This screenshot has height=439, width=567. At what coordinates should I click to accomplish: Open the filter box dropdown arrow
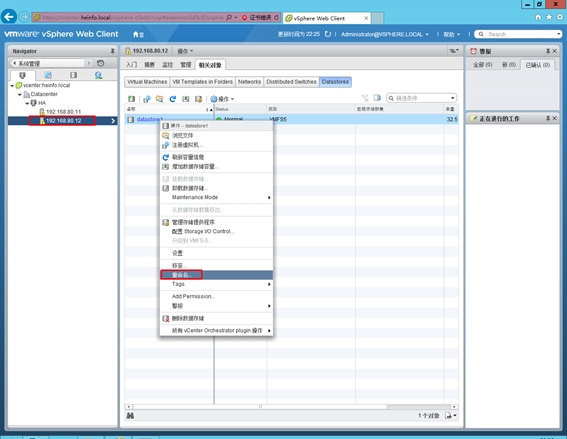452,98
